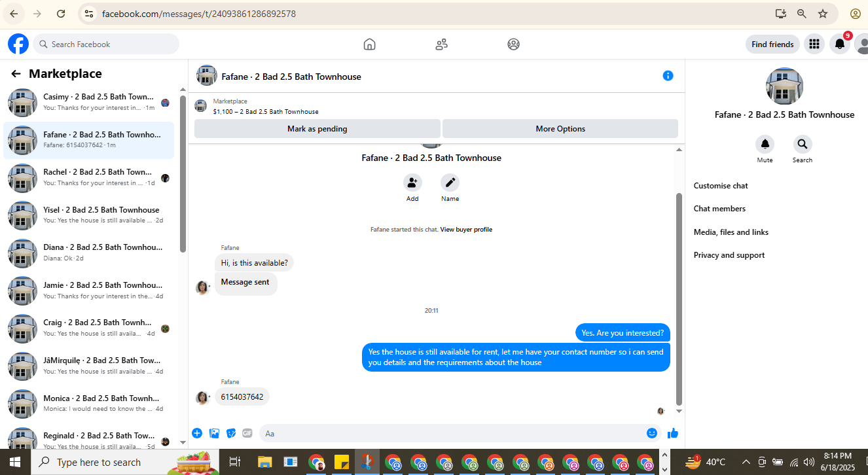Select the Fafane conversation in the chat list
This screenshot has width=868, height=475.
[89, 140]
